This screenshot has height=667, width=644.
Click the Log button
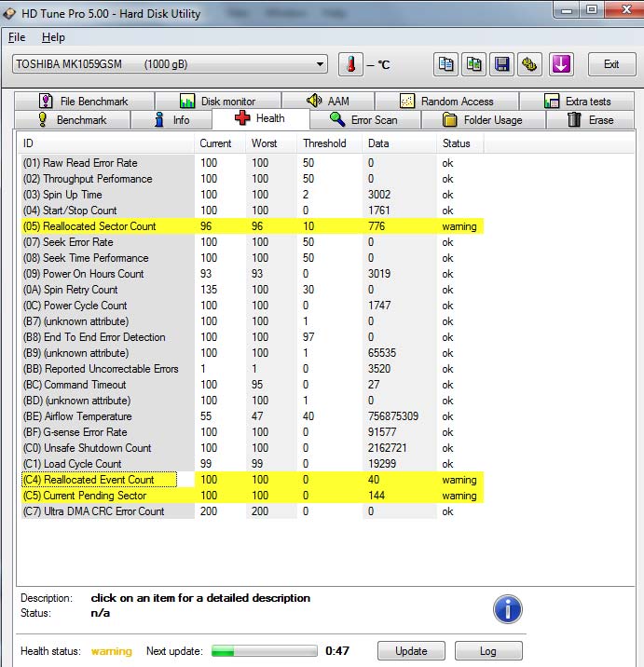(488, 651)
